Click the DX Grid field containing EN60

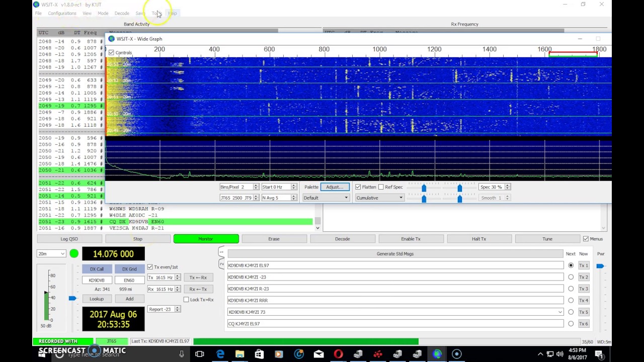click(x=129, y=281)
